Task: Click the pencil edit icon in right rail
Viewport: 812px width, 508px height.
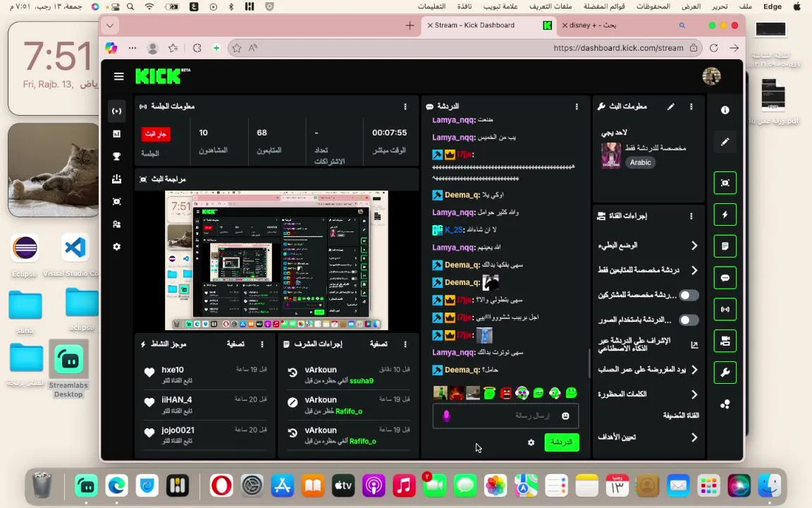Action: [x=725, y=142]
